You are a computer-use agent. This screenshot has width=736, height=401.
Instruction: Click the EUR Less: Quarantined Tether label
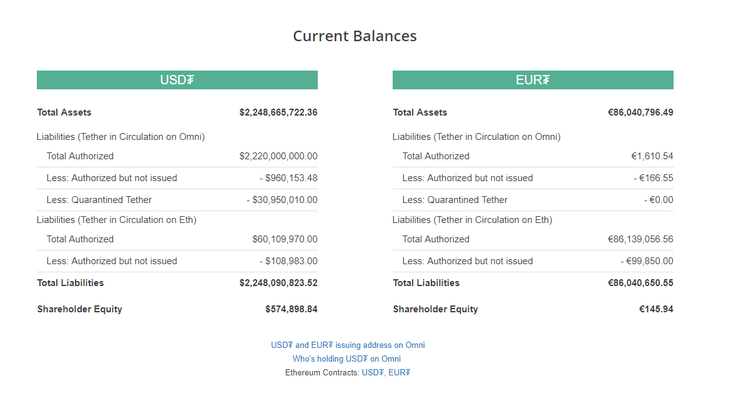click(455, 200)
